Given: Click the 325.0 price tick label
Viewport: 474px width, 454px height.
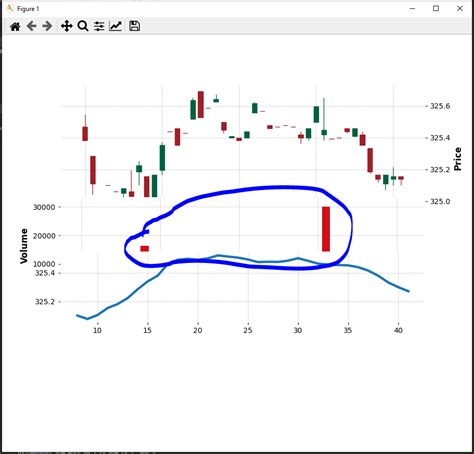Looking at the screenshot, I should (440, 201).
